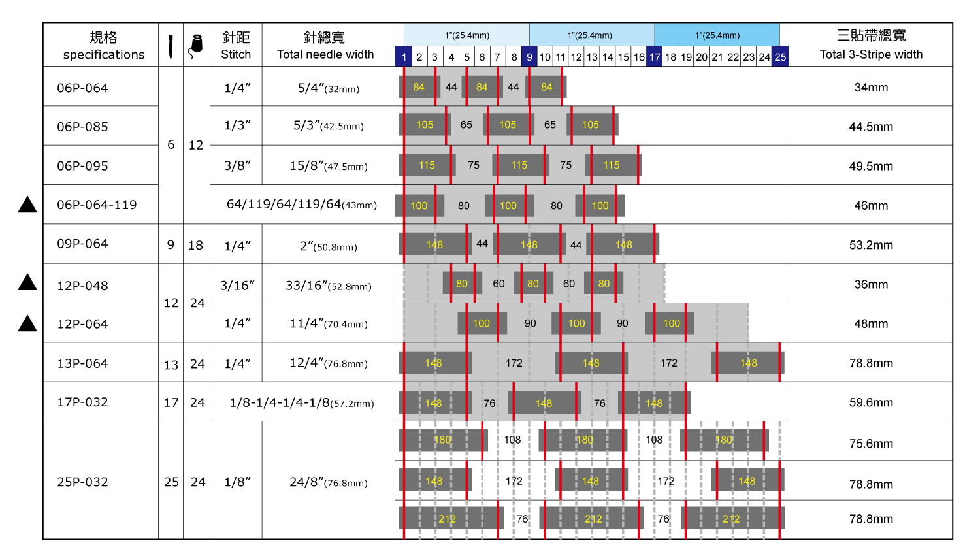Viewport: 980px width, 558px height.
Task: Pick needle position 25 at ruler end
Action: point(780,57)
